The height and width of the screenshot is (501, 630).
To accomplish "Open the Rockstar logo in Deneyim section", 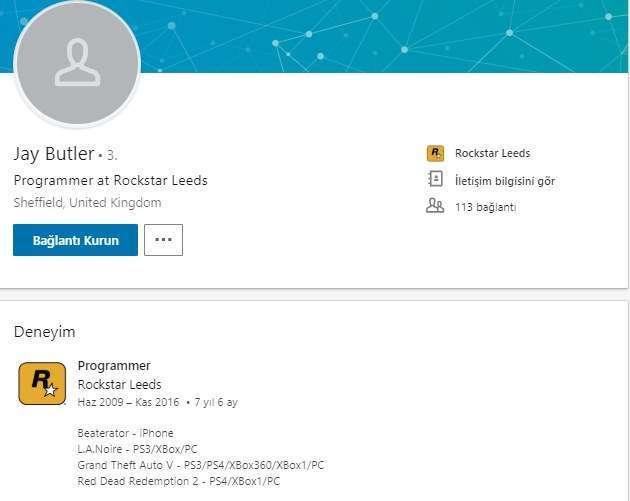I will [x=42, y=383].
